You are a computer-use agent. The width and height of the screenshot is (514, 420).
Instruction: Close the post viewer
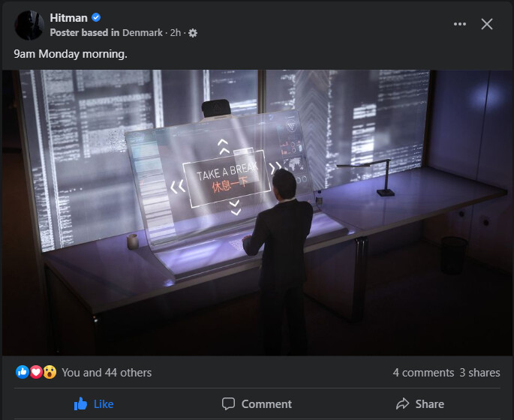click(x=487, y=24)
